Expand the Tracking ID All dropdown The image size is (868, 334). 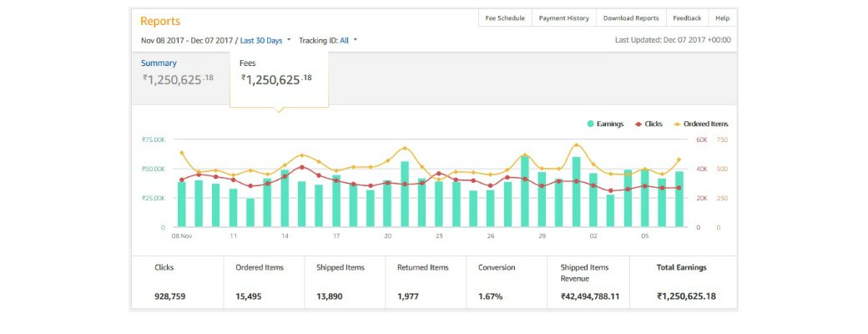344,40
